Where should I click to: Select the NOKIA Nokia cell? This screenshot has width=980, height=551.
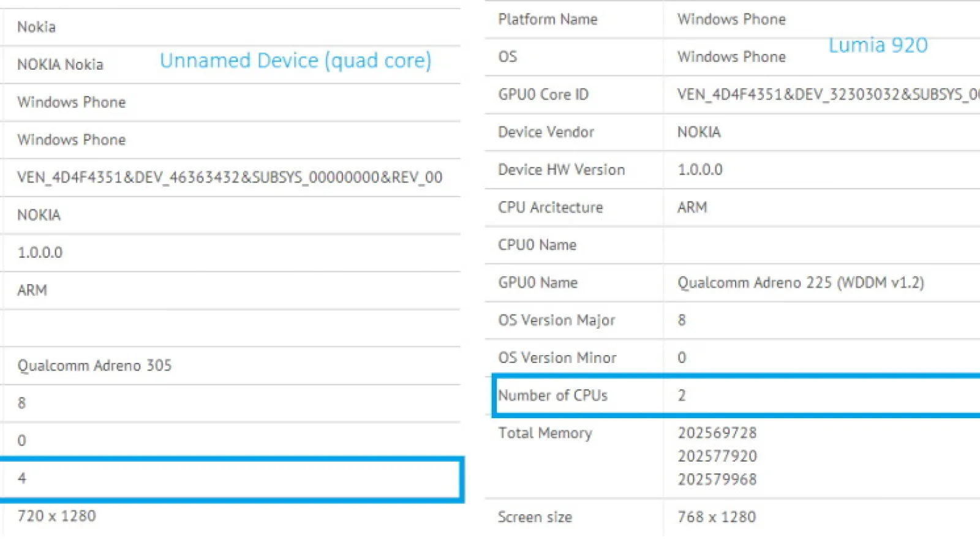[60, 64]
